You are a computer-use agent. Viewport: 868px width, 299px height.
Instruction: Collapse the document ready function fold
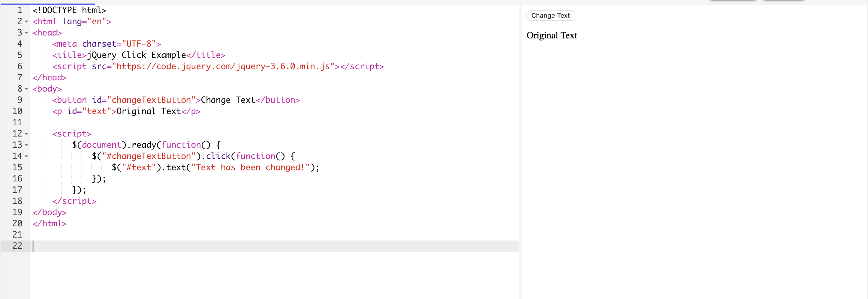tap(27, 145)
